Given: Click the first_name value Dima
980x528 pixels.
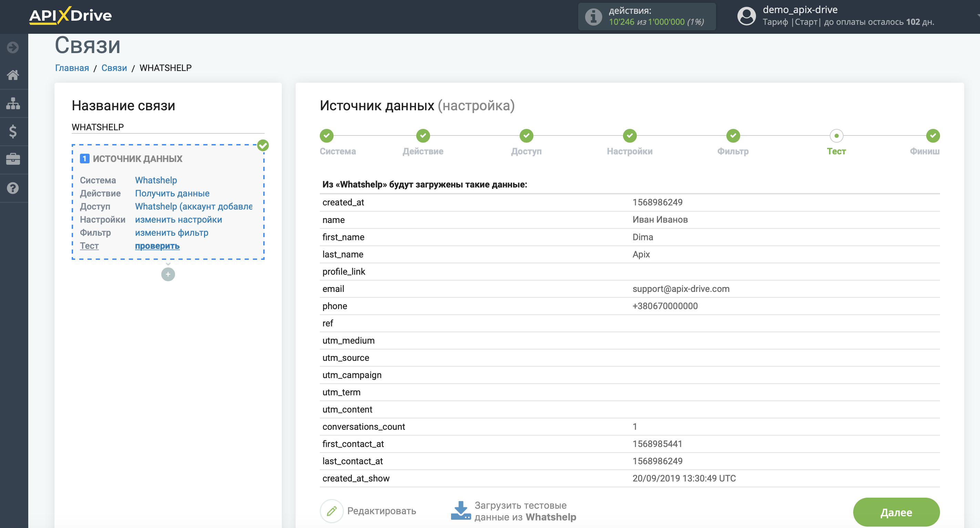Looking at the screenshot, I should coord(643,237).
